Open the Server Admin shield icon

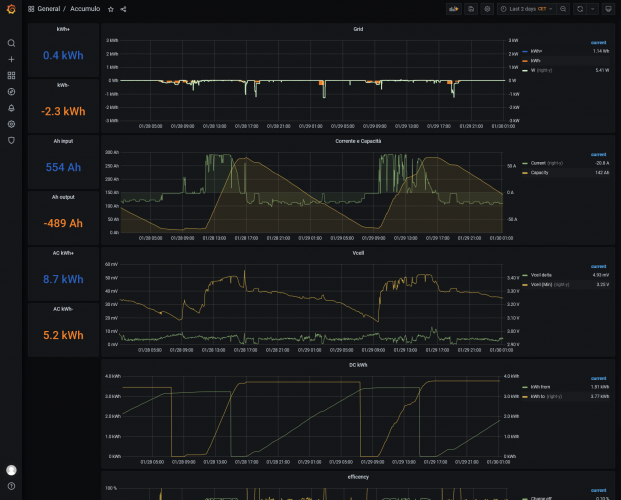11,140
